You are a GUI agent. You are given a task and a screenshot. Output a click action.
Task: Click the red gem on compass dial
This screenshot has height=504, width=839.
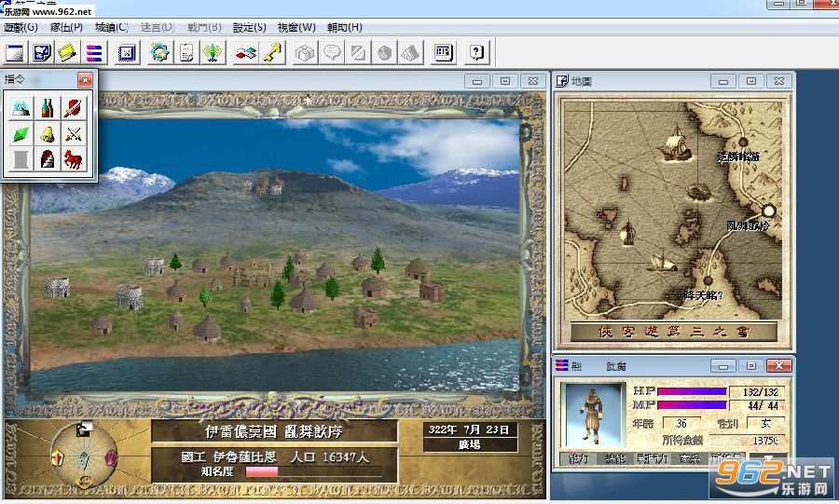110,457
